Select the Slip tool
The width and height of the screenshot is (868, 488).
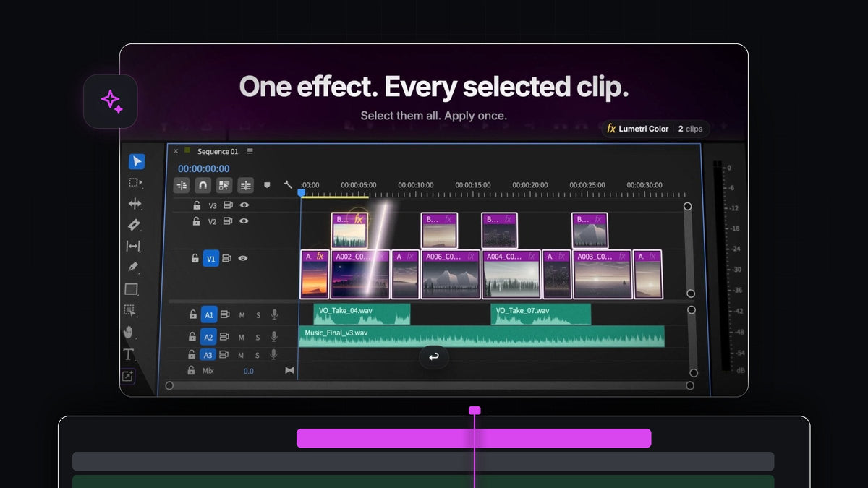click(x=133, y=247)
